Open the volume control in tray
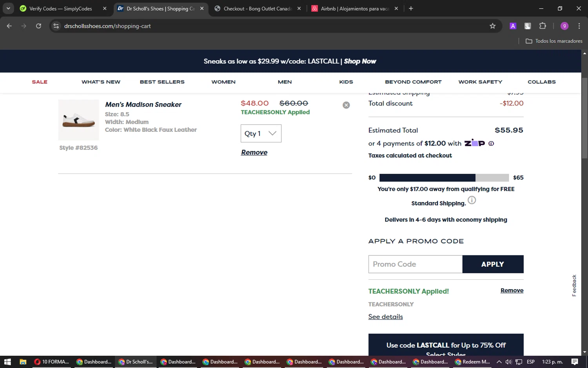Viewport: 588px width, 368px height. (x=508, y=362)
